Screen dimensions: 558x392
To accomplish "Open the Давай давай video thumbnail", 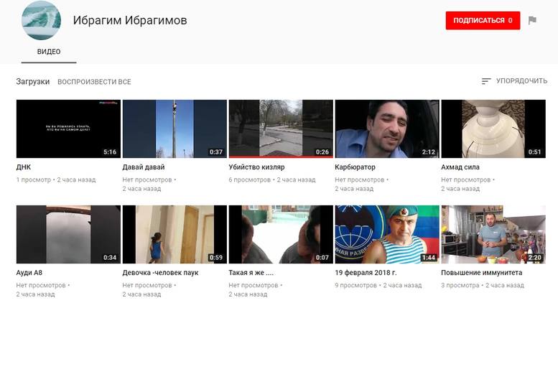I will [x=175, y=129].
